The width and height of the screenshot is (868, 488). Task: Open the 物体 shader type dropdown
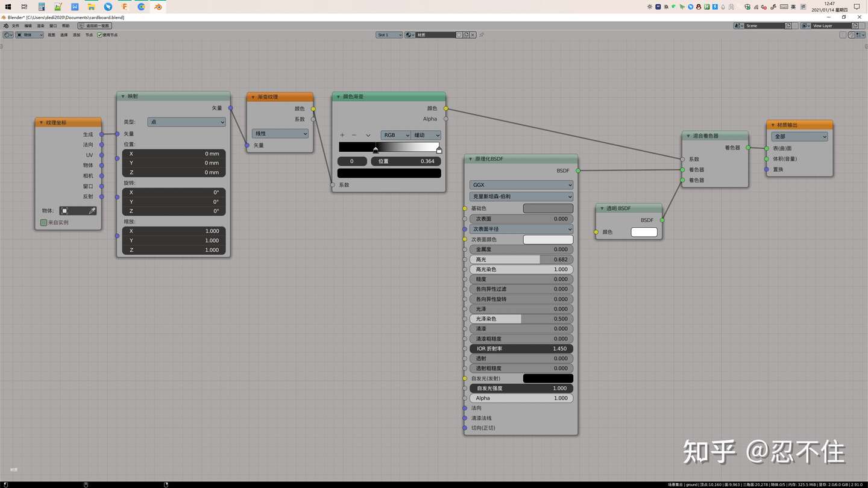tap(30, 35)
